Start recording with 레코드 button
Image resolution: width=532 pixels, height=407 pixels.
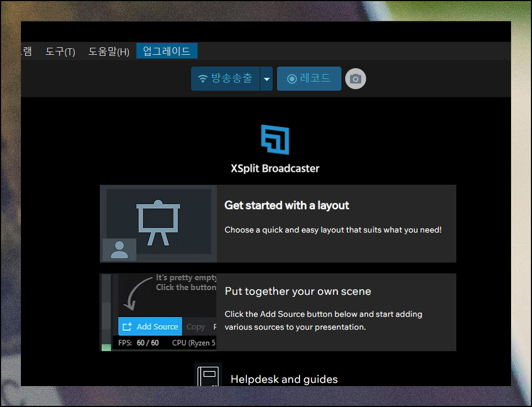click(309, 79)
